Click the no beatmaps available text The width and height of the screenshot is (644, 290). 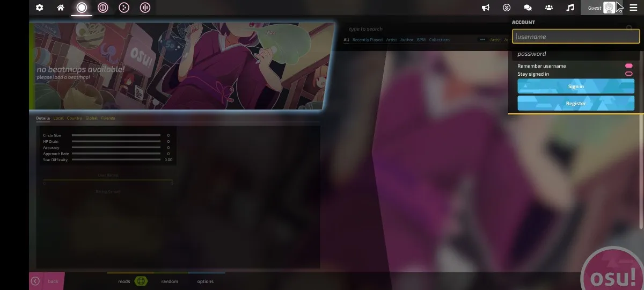click(80, 69)
